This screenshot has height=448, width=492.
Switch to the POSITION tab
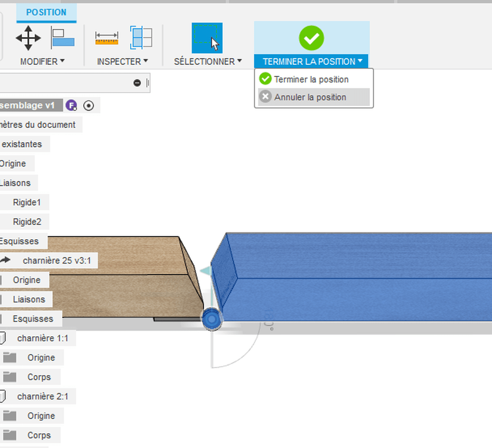(46, 12)
